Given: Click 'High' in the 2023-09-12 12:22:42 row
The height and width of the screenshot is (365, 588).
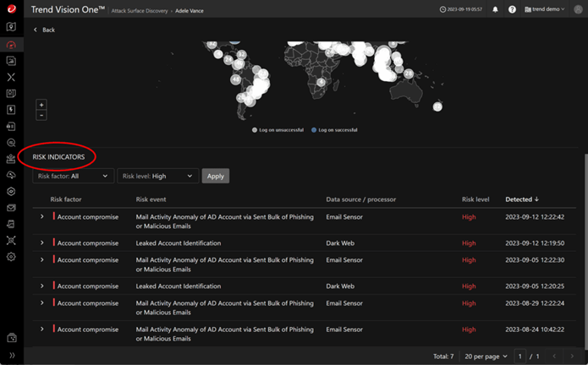Looking at the screenshot, I should pos(469,217).
